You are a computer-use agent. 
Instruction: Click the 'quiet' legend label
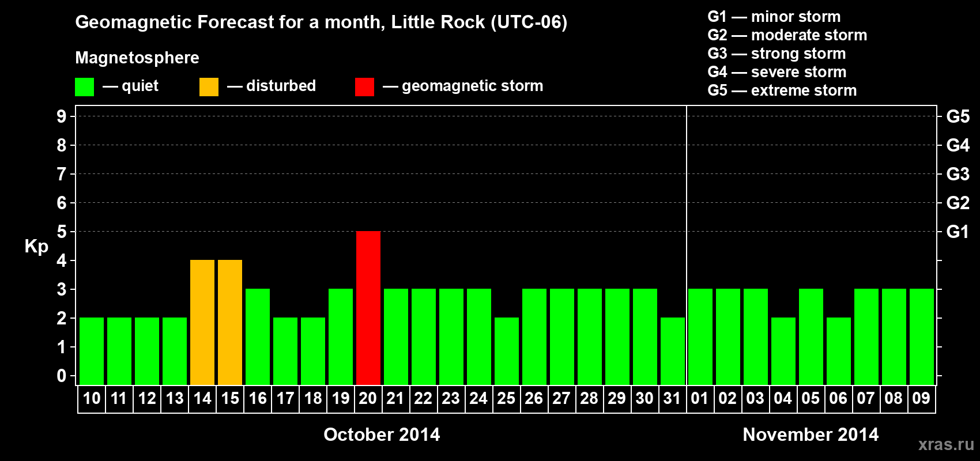coord(140,86)
